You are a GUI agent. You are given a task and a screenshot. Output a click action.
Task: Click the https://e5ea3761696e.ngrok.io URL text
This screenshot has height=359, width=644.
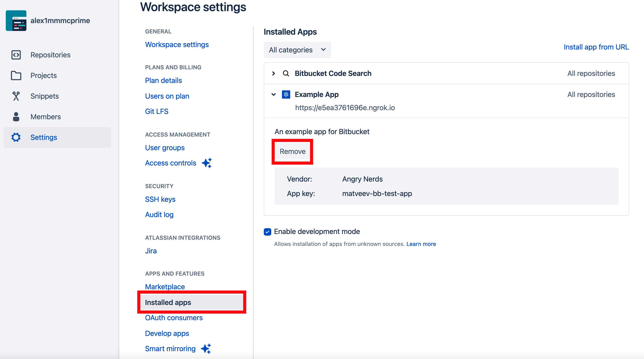tap(345, 108)
